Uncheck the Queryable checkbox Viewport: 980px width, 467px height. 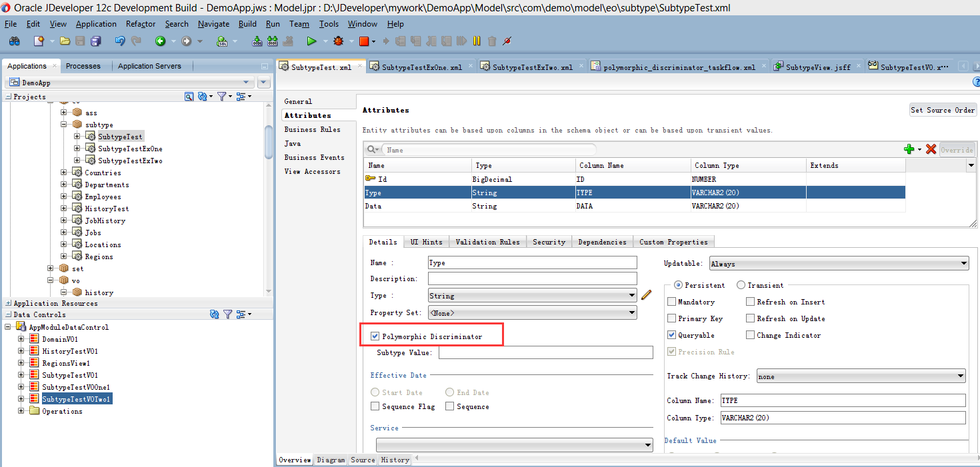(671, 335)
